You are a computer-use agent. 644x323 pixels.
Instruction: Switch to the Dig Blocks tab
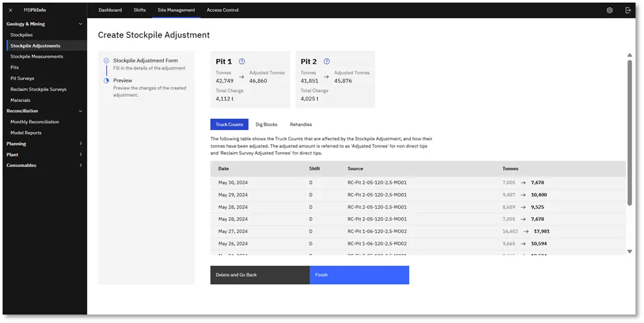[267, 125]
